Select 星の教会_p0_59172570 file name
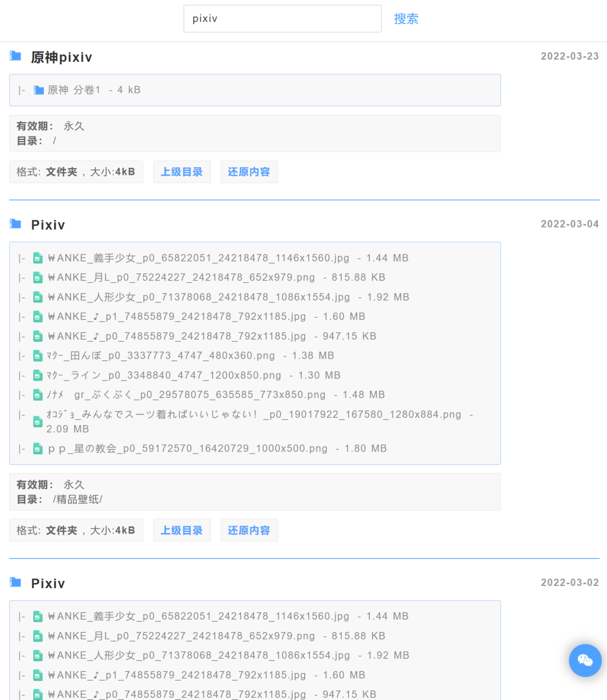 point(187,449)
